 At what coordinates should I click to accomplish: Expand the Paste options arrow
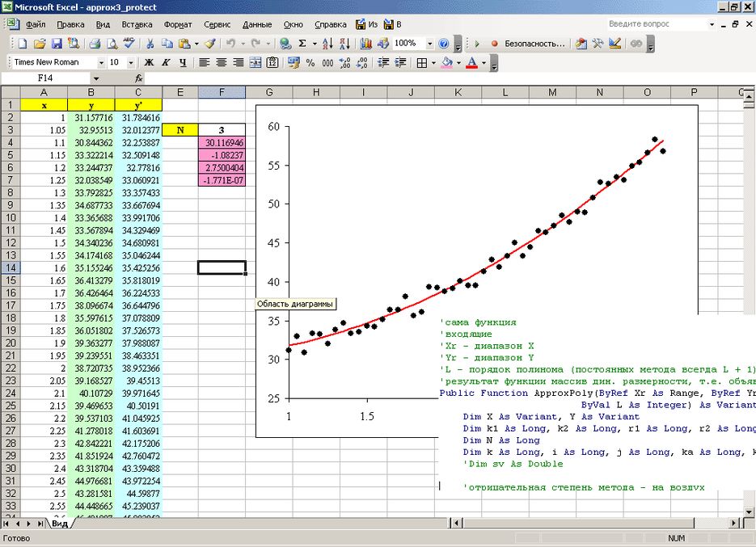196,44
